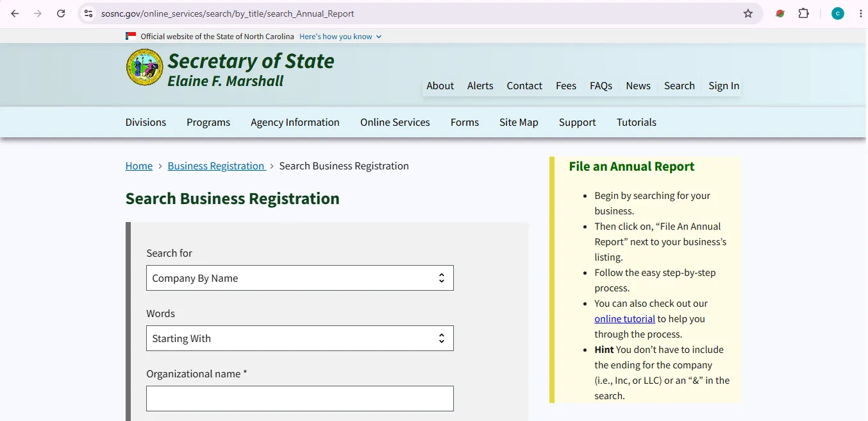
Task: Open the Programs navigation menu
Action: (208, 122)
